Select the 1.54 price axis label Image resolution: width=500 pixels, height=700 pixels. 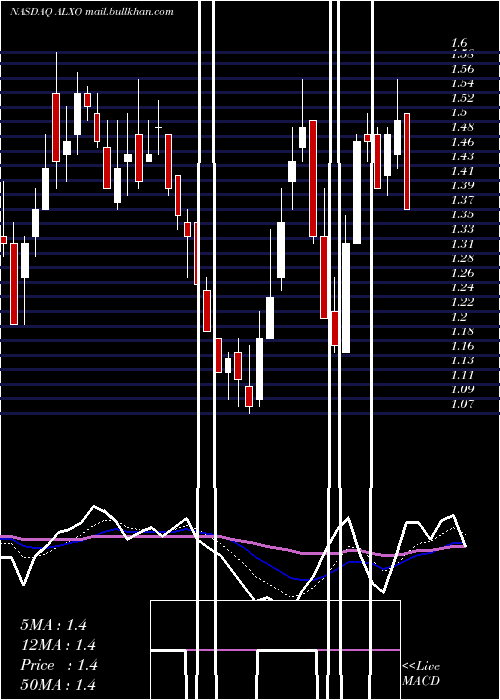click(462, 83)
